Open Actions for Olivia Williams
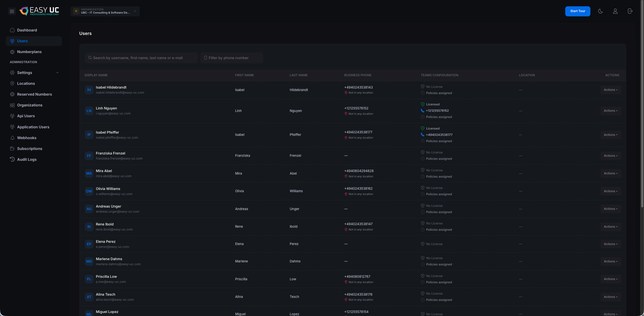Screen dimensions: 644x316 click(611, 191)
